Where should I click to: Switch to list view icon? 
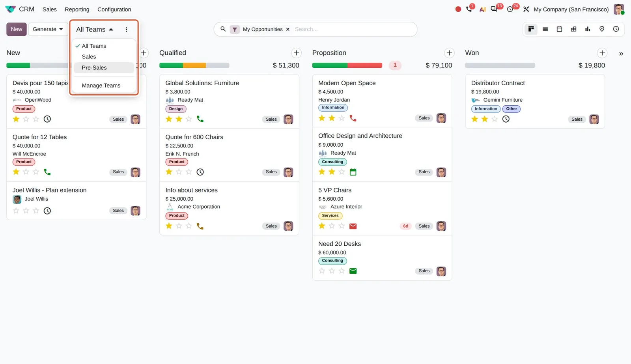pos(545,29)
